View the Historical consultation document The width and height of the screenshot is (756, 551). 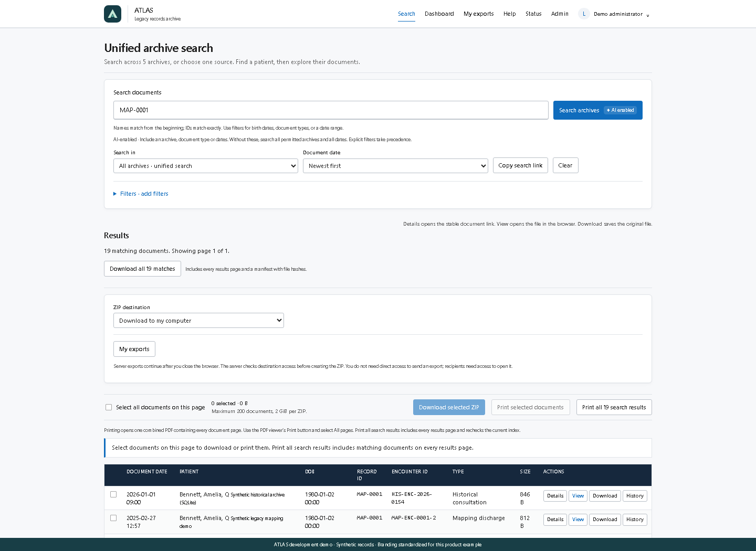point(578,496)
